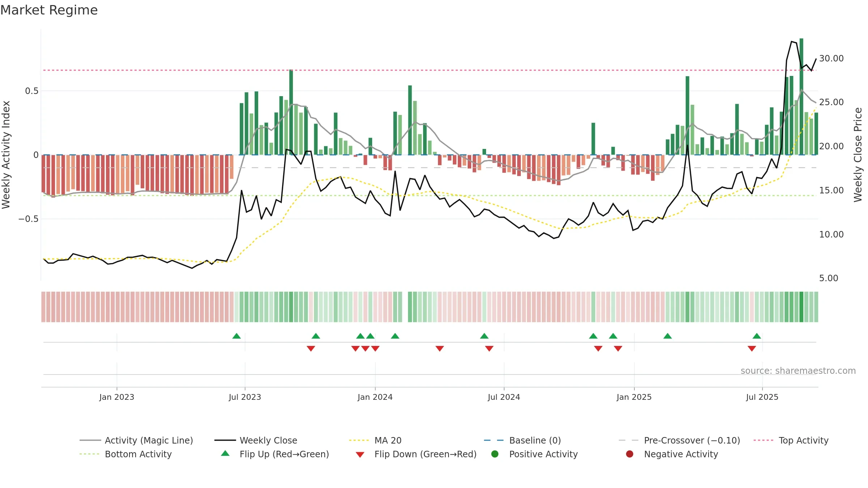Click the Weekly Close Price axis title
The image size is (868, 488).
coord(858,155)
